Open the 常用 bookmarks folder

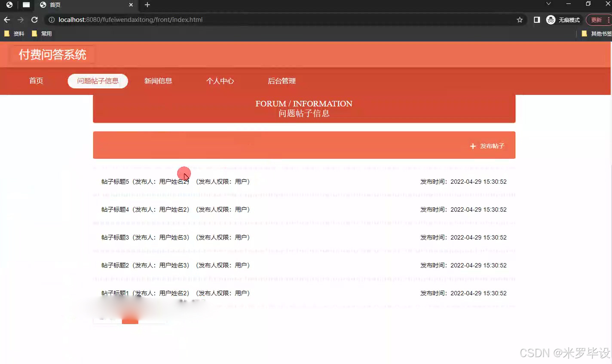tap(42, 33)
